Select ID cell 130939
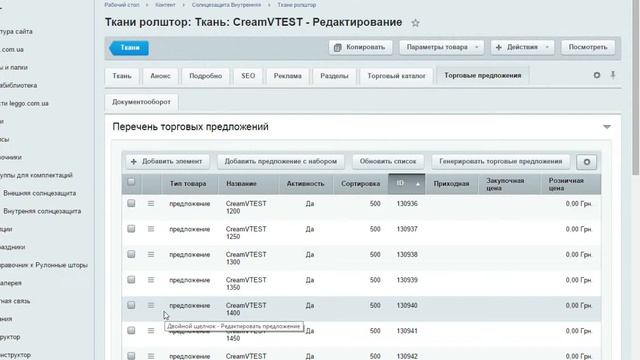The width and height of the screenshot is (640, 360). pos(407,280)
